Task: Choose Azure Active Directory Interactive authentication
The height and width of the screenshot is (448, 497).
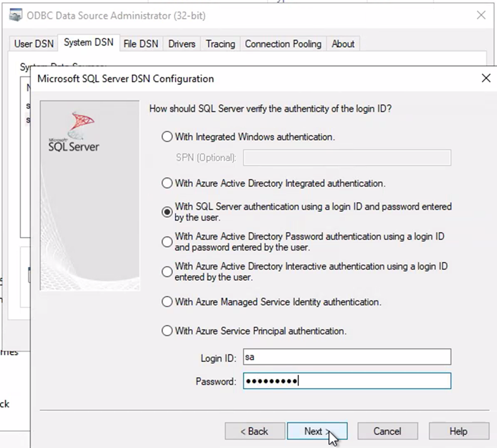Action: pyautogui.click(x=167, y=271)
